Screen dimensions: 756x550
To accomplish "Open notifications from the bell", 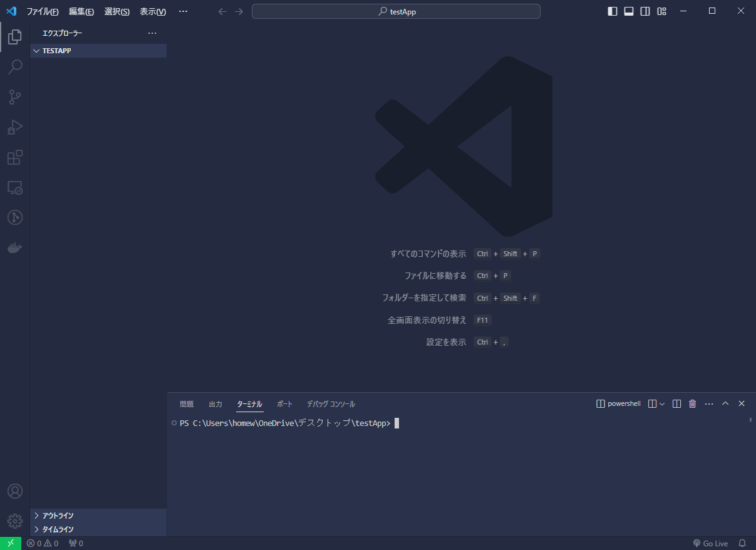I will tap(742, 543).
